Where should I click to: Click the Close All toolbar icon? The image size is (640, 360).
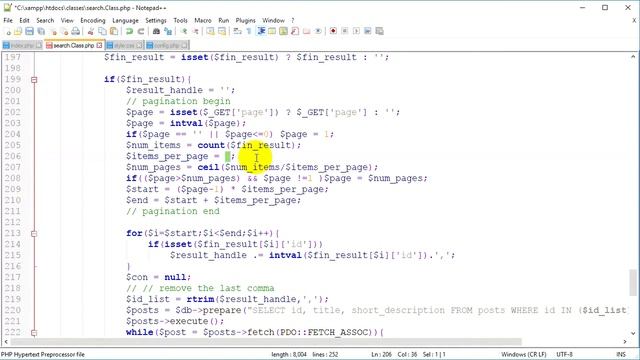tap(64, 31)
